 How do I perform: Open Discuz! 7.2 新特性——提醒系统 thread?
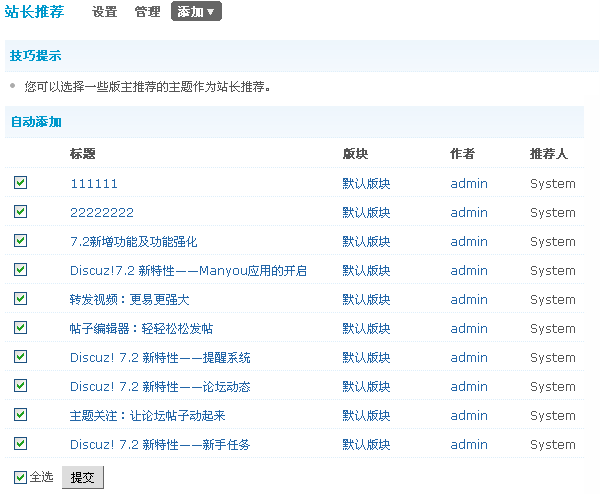pyautogui.click(x=160, y=358)
